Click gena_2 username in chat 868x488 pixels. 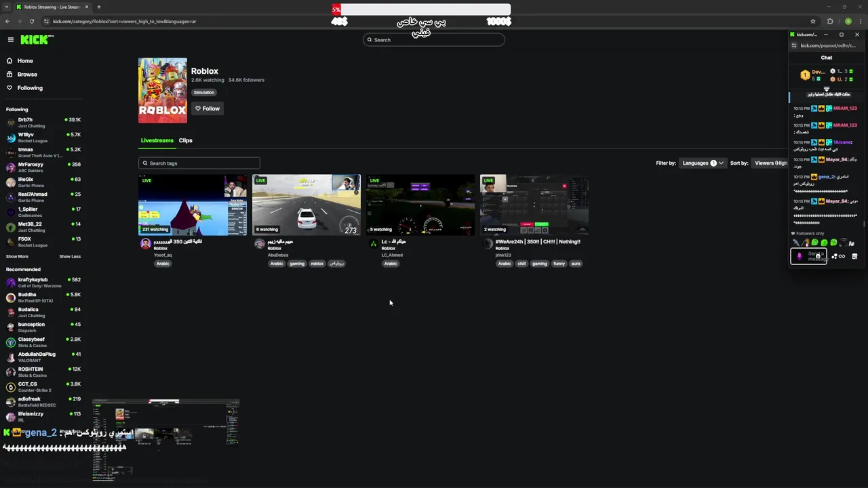tap(827, 177)
